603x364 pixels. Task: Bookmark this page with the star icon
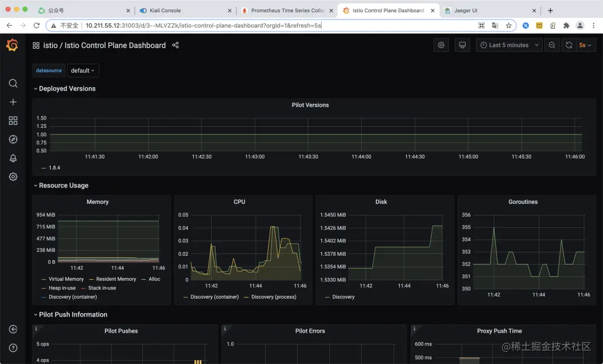[x=509, y=25]
